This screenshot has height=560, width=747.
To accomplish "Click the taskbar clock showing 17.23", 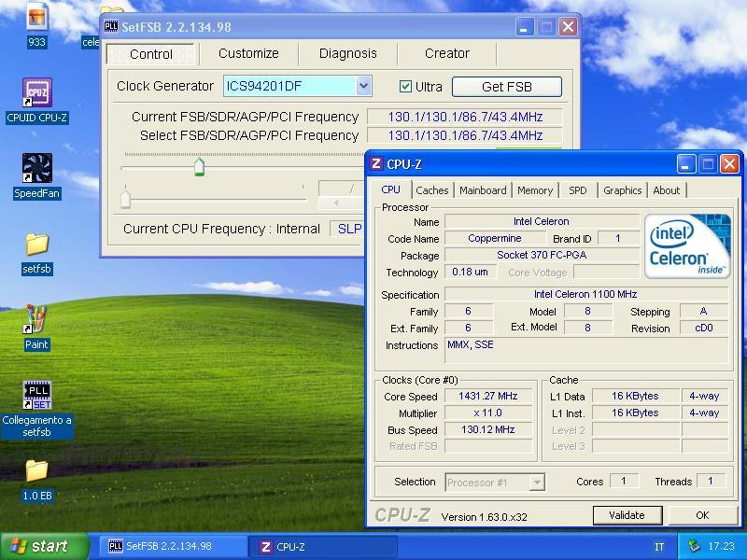I will point(721,546).
